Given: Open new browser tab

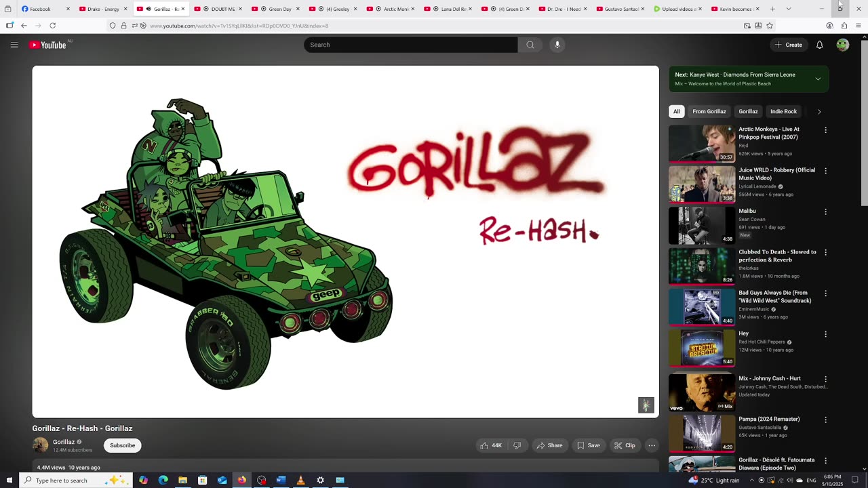Looking at the screenshot, I should coord(772,9).
